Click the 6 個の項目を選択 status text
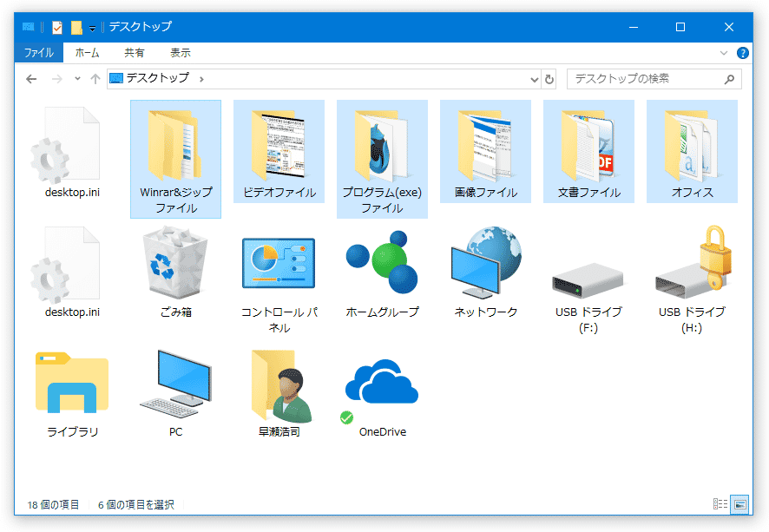Viewport: 769px width, 532px height. tap(136, 504)
